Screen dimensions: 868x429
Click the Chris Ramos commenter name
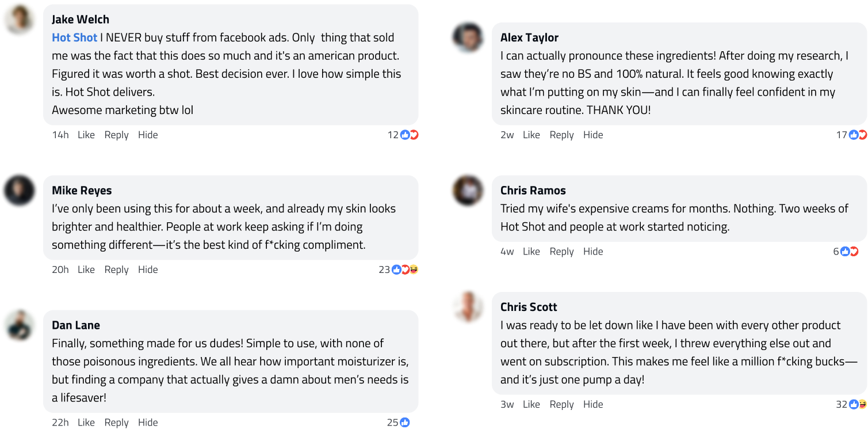tap(533, 191)
